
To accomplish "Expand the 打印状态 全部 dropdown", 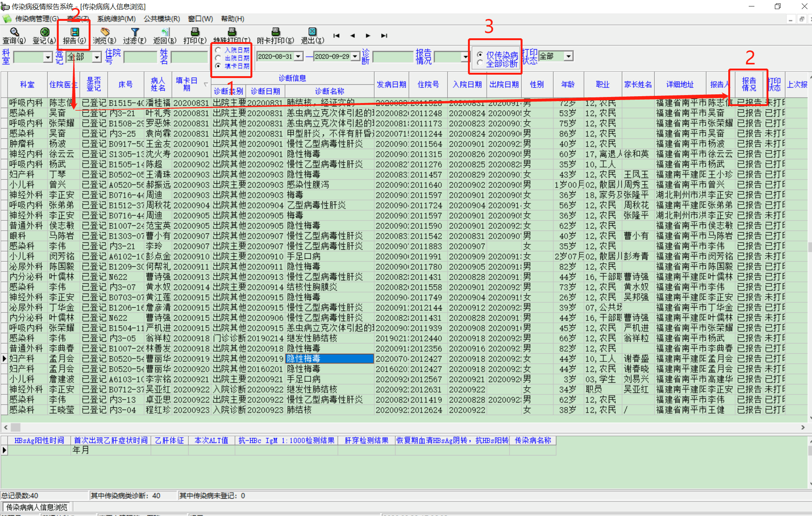I will pos(568,56).
